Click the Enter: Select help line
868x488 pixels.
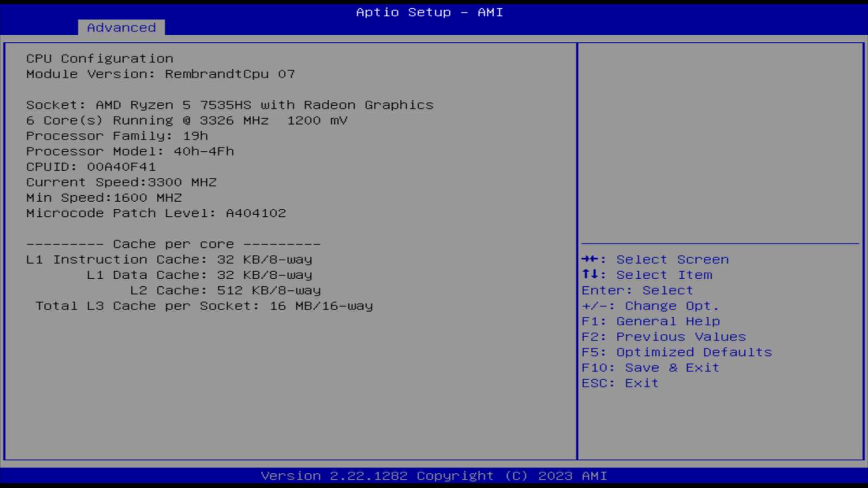click(x=637, y=291)
